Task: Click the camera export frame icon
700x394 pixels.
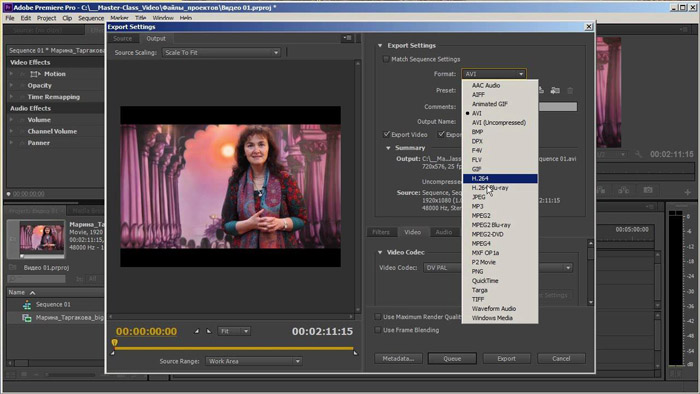Action: [x=647, y=191]
